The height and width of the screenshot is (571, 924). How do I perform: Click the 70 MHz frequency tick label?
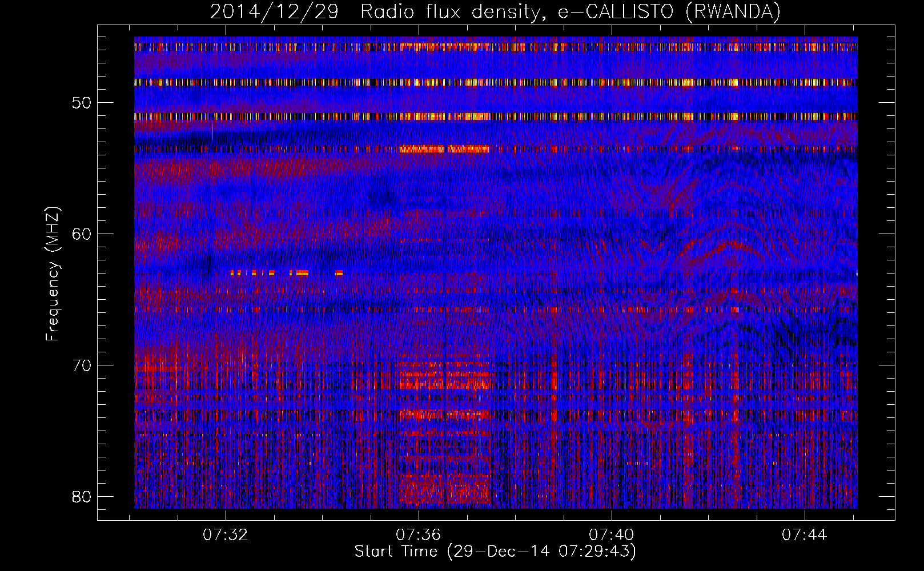tap(82, 365)
